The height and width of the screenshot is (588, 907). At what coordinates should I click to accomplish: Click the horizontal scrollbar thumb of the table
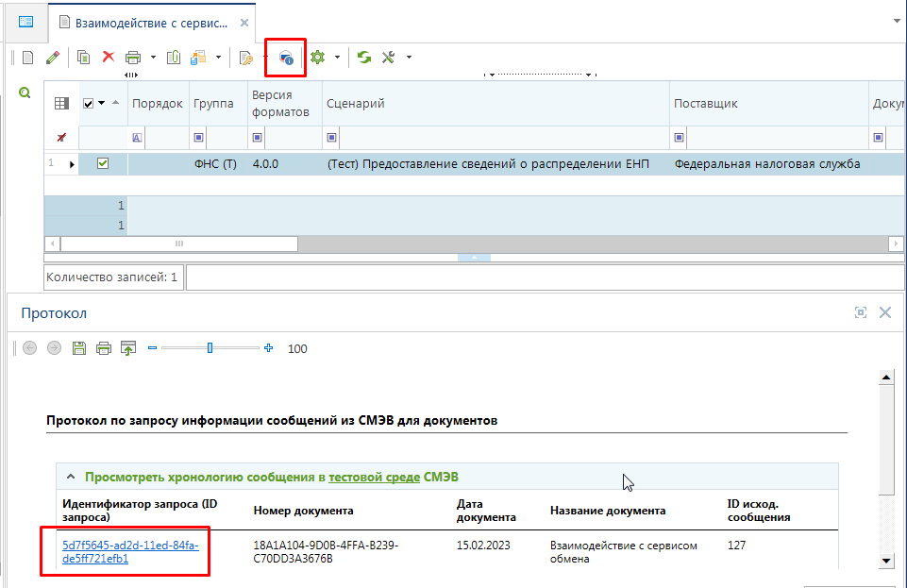(179, 244)
